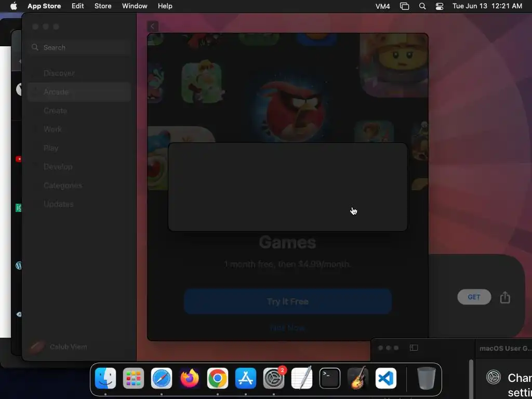The height and width of the screenshot is (399, 532).
Task: Toggle sidebar in the macOS User Guide window
Action: (x=414, y=348)
